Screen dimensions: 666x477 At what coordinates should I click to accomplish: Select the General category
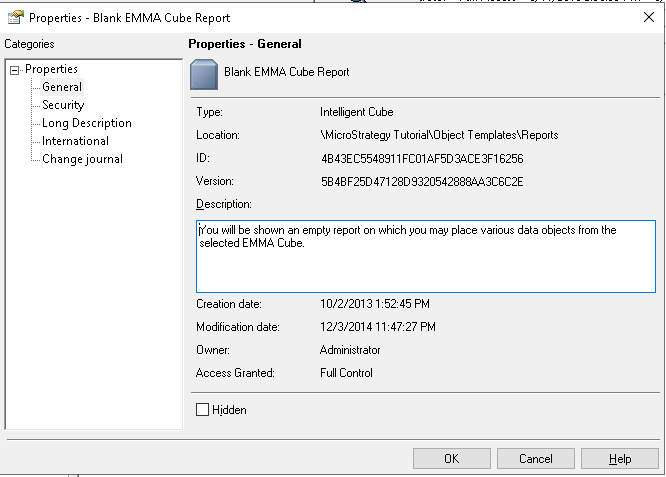pyautogui.click(x=62, y=87)
